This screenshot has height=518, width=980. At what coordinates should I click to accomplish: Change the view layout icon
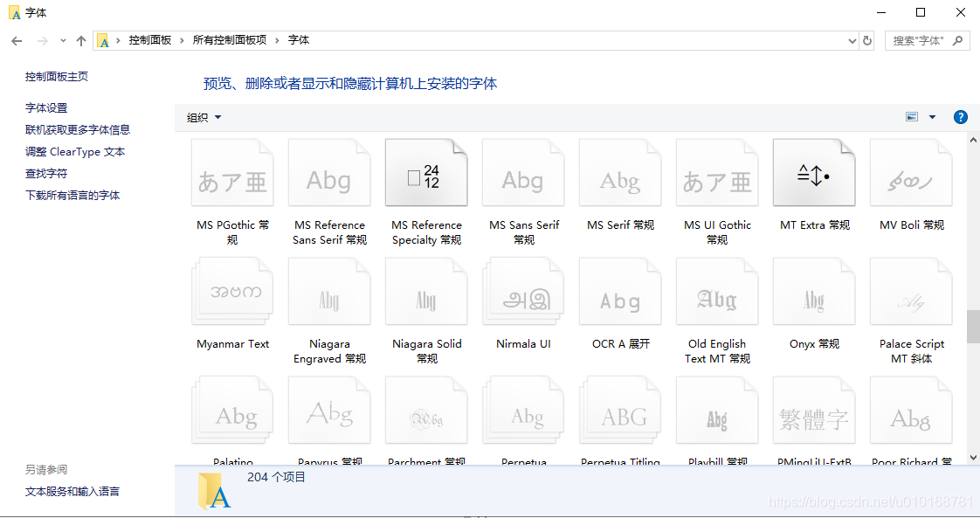pos(912,117)
